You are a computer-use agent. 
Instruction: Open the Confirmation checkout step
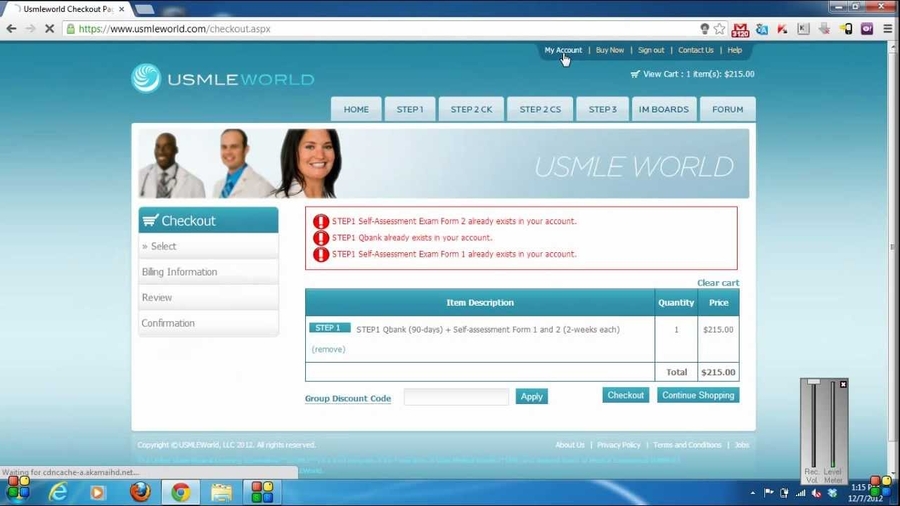point(208,323)
